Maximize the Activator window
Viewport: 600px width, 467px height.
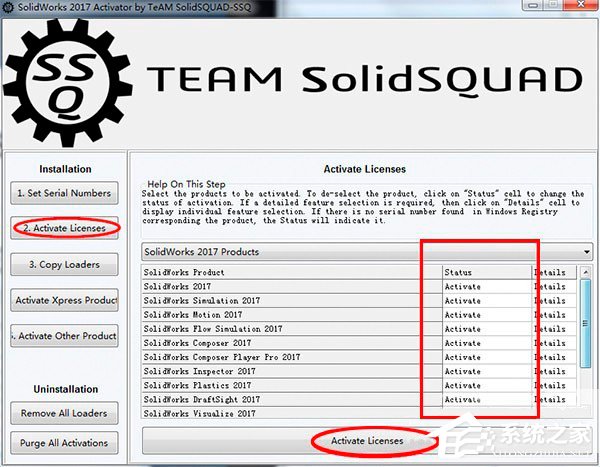554,5
